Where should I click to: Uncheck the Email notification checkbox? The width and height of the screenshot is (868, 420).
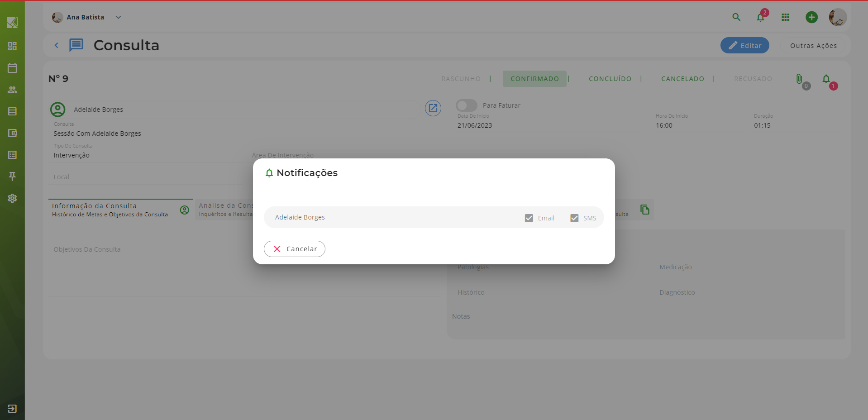pyautogui.click(x=529, y=218)
